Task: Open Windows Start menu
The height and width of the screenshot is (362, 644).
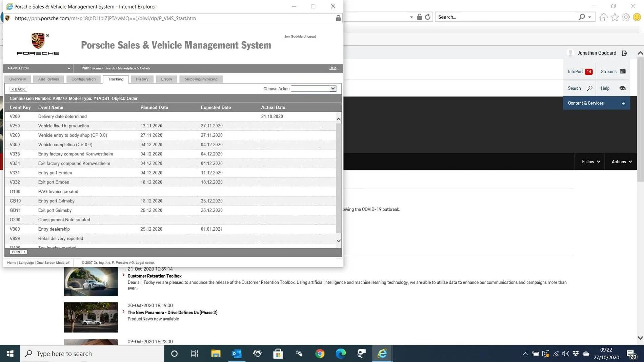Action: coord(10,354)
